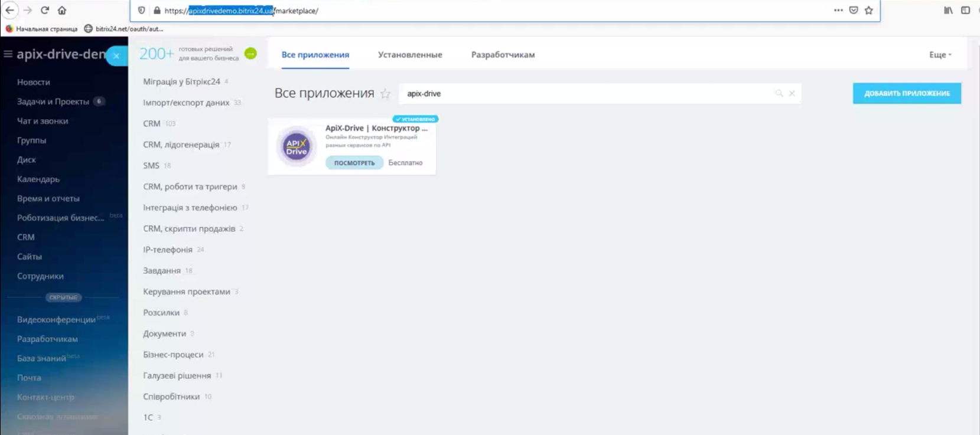Open Задачи и Проекты menu item
The height and width of the screenshot is (435, 980).
click(53, 102)
